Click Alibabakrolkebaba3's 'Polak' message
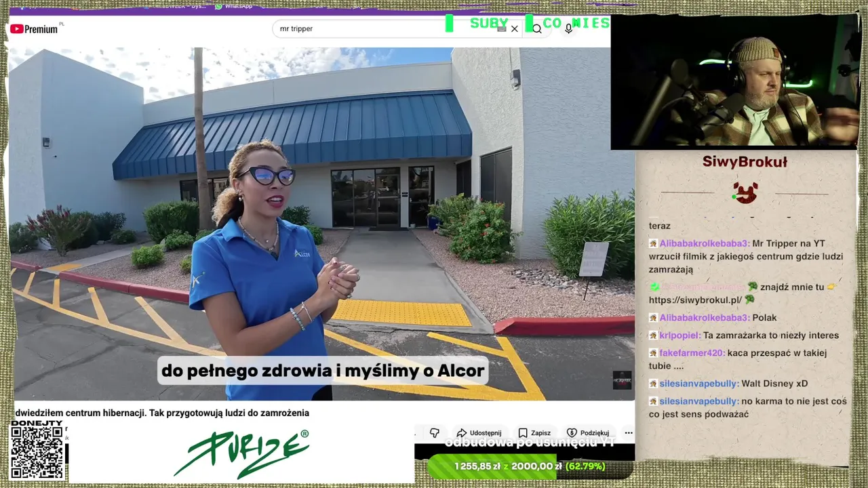868x488 pixels. coord(713,317)
